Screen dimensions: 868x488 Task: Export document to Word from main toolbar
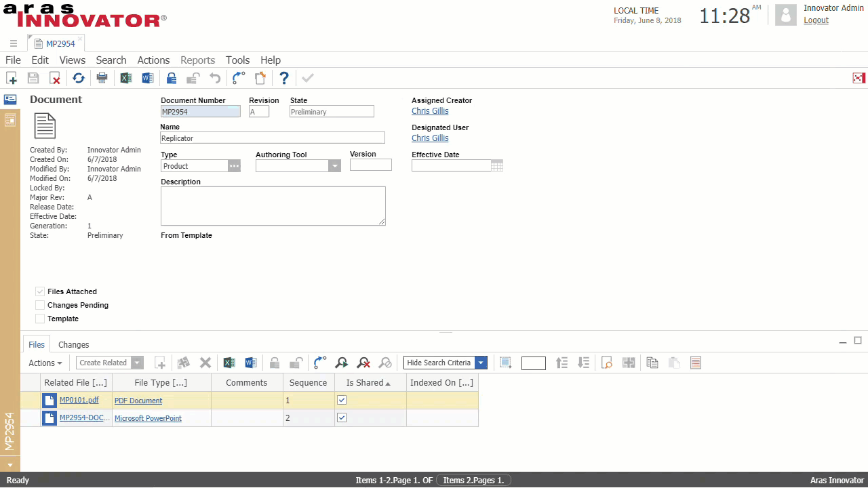point(147,78)
